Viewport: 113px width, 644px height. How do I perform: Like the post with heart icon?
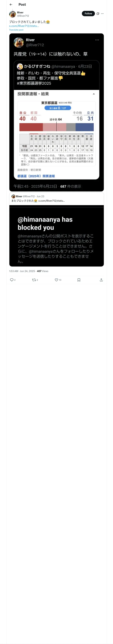pyautogui.click(x=56, y=280)
